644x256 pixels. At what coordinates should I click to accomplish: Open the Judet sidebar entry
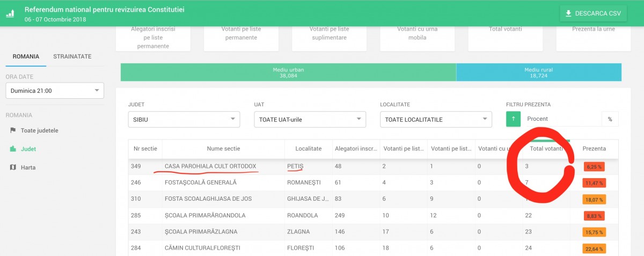(x=28, y=149)
